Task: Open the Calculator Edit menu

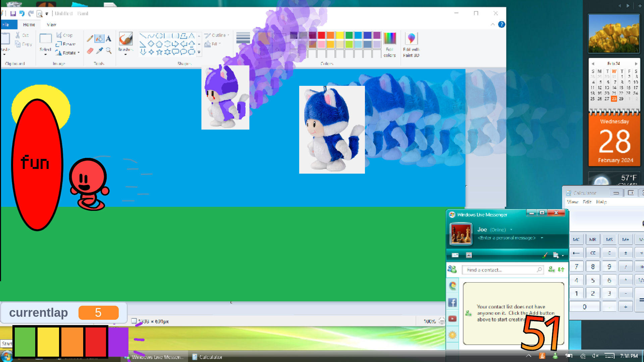Action: pyautogui.click(x=587, y=202)
